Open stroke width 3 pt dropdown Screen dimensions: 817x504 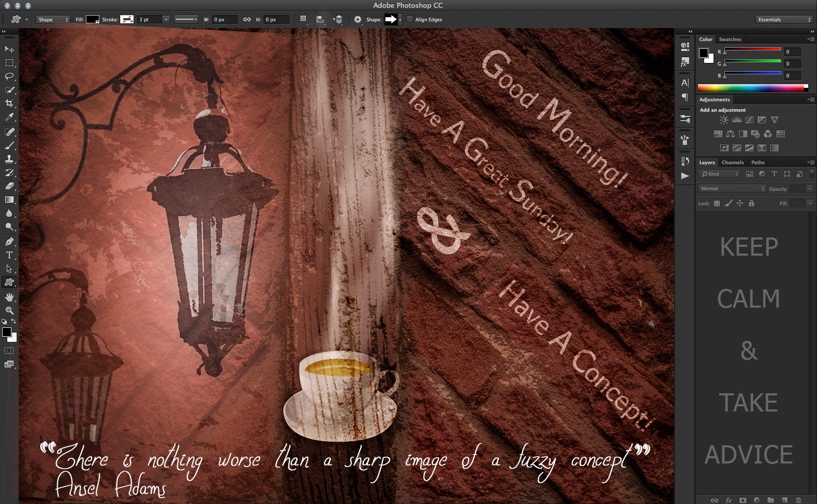point(166,19)
